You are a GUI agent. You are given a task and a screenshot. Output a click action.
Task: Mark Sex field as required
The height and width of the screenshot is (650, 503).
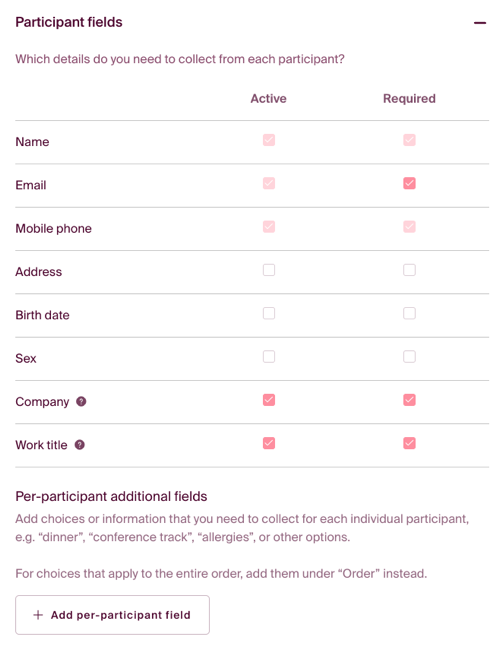(409, 357)
